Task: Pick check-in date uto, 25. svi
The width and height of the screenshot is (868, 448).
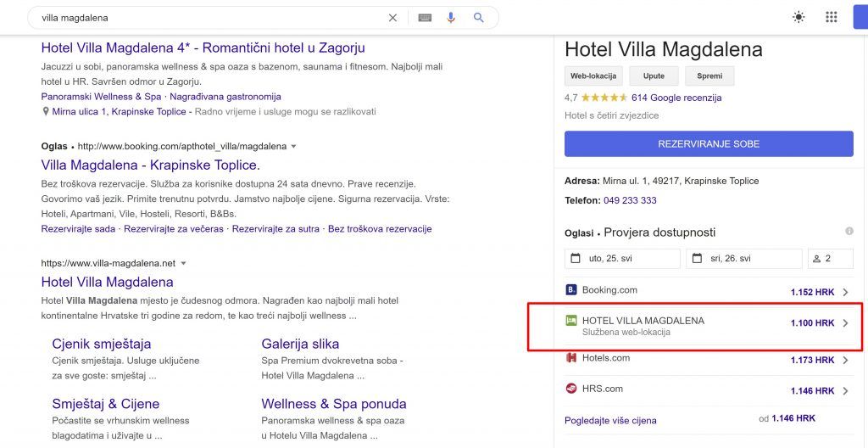Action: tap(622, 259)
